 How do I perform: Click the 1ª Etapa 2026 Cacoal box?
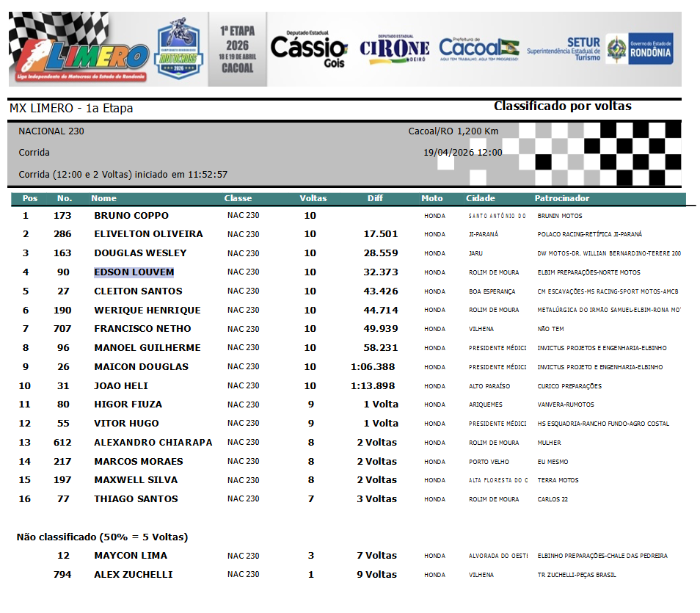click(237, 49)
